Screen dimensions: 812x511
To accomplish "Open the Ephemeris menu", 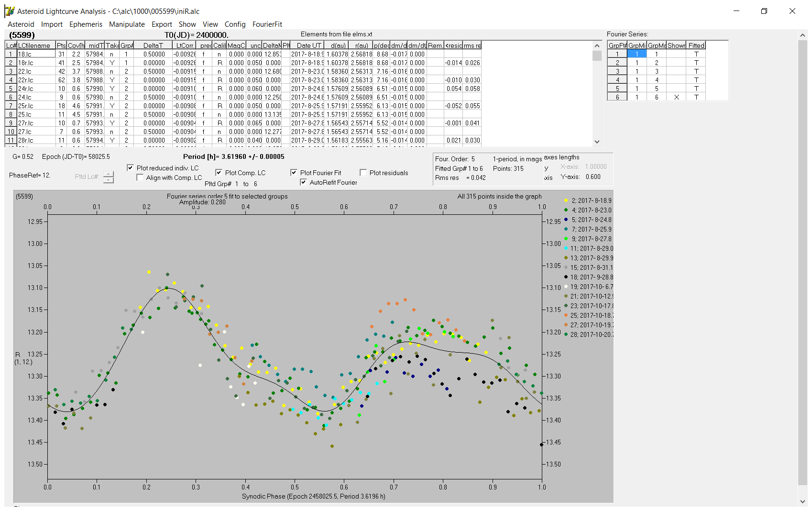I will (x=86, y=24).
